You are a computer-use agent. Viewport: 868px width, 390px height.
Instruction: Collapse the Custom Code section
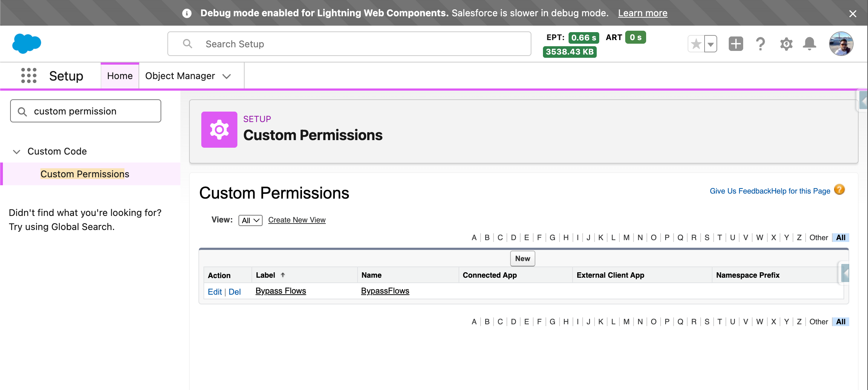pyautogui.click(x=16, y=152)
